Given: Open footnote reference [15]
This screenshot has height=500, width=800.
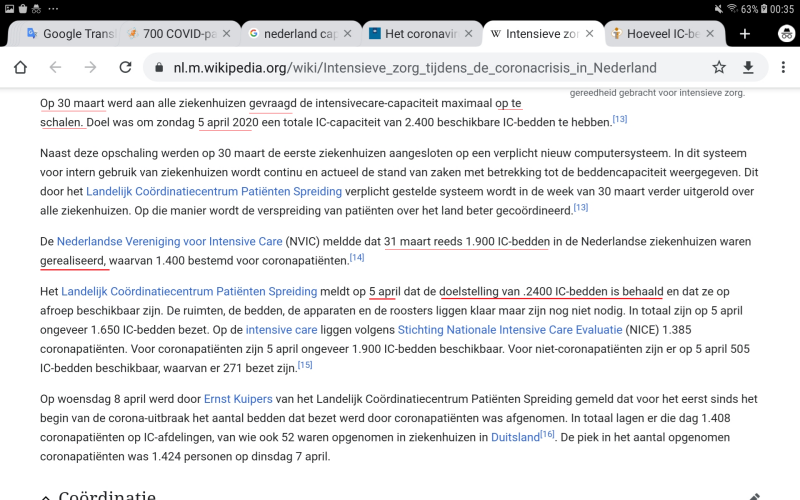Looking at the screenshot, I should click(x=305, y=365).
